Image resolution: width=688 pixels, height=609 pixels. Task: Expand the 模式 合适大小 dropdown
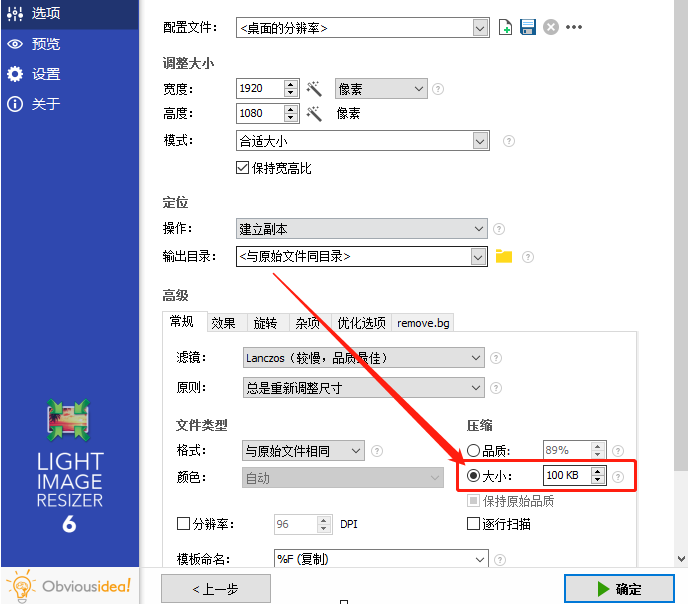[362, 141]
